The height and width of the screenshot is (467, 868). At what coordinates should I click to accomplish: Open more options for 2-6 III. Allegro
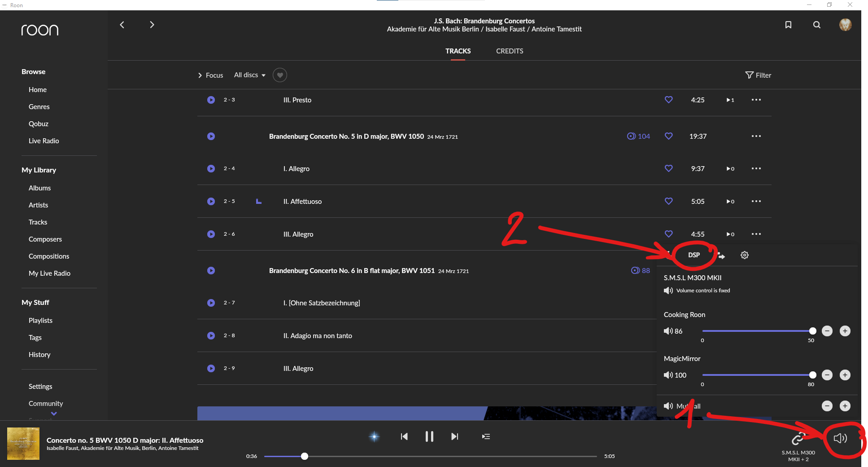tap(756, 234)
